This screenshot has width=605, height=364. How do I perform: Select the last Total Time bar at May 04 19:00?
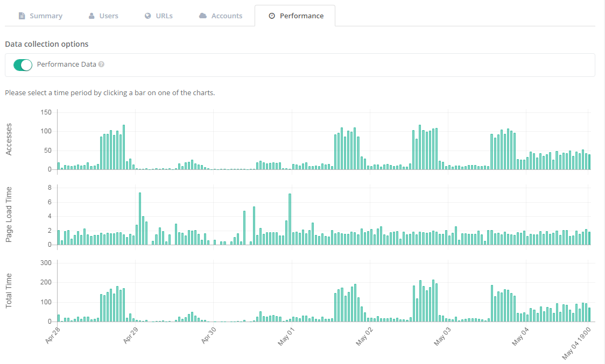click(589, 315)
